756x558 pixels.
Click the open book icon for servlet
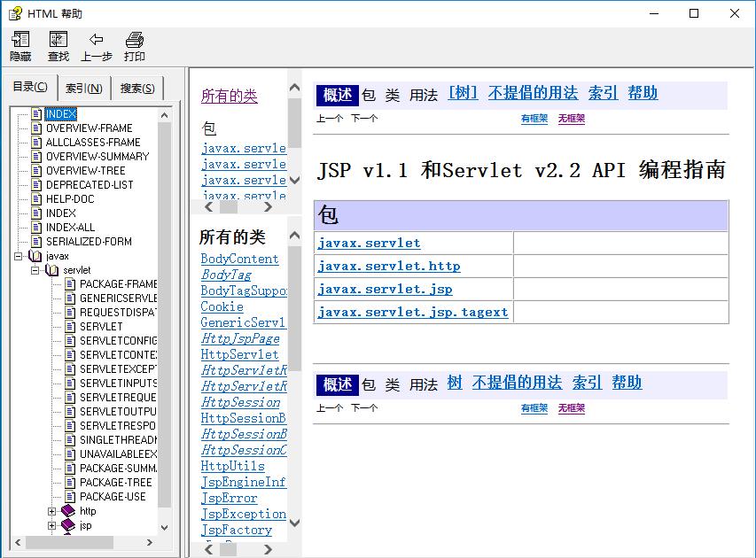(52, 270)
